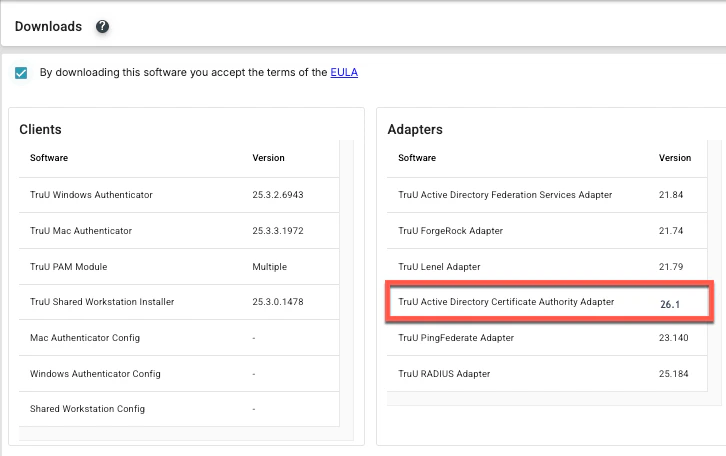Choose the TruU Lenel Adapter entry
Image resolution: width=726 pixels, height=456 pixels.
click(x=439, y=267)
